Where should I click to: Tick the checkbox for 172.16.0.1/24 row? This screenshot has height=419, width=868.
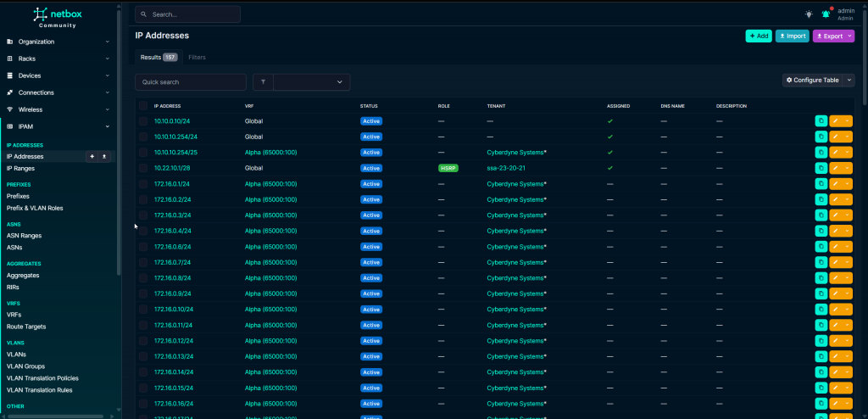click(143, 184)
